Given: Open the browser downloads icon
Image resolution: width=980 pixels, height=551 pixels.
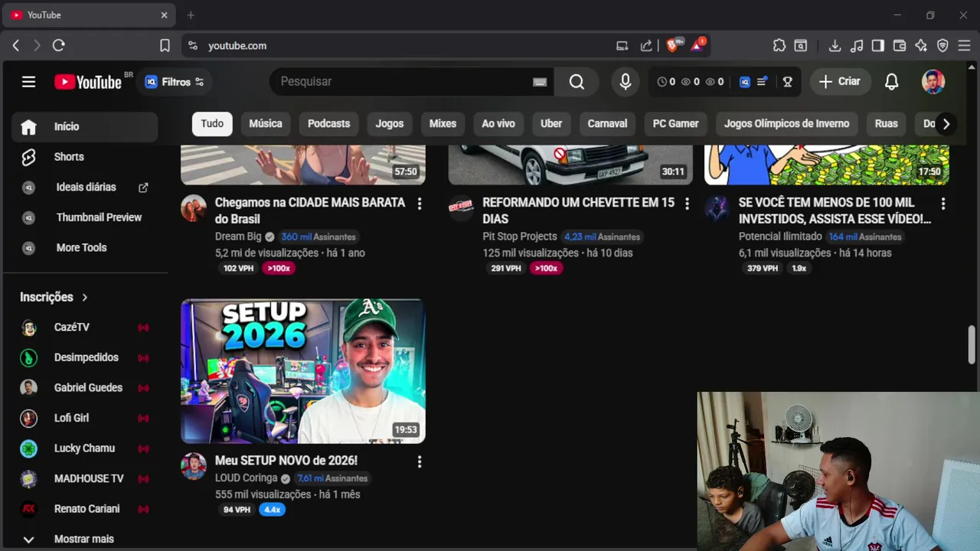Looking at the screenshot, I should (835, 46).
